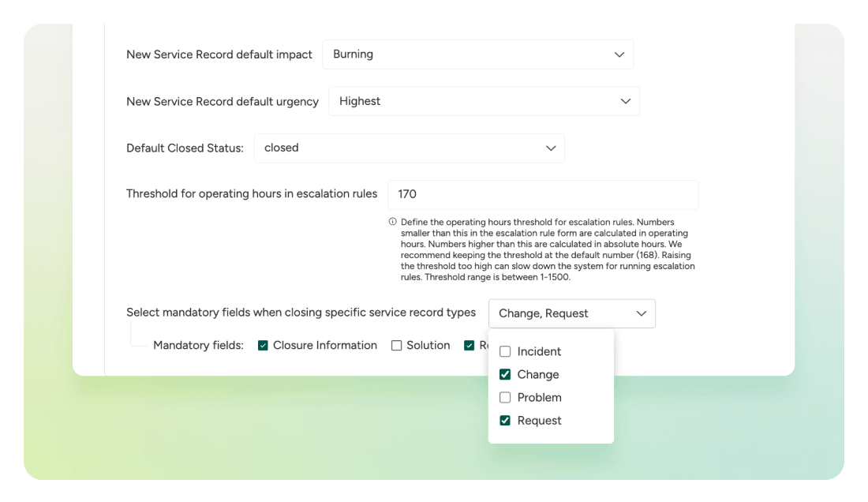Click the "Default Closed Status:" label

[x=185, y=148]
